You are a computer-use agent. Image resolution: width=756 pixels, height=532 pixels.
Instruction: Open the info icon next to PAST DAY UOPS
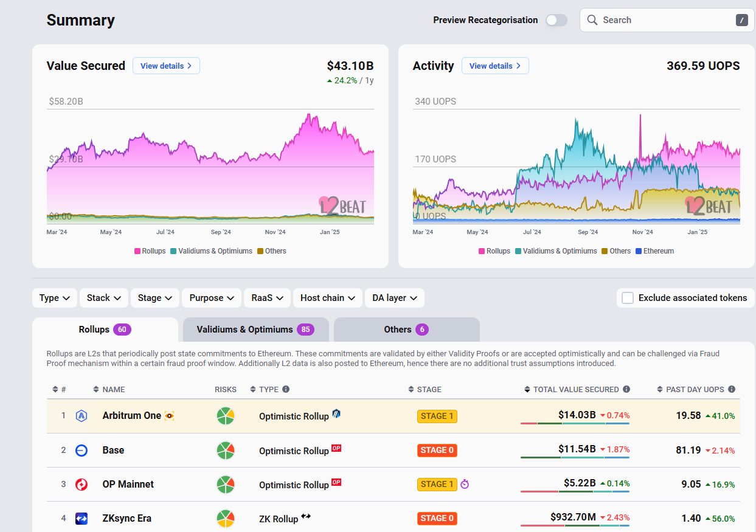pyautogui.click(x=732, y=389)
